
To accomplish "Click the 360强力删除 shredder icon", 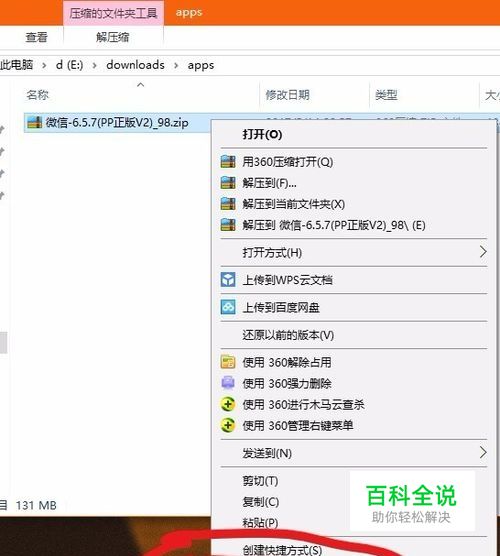I will point(228,383).
